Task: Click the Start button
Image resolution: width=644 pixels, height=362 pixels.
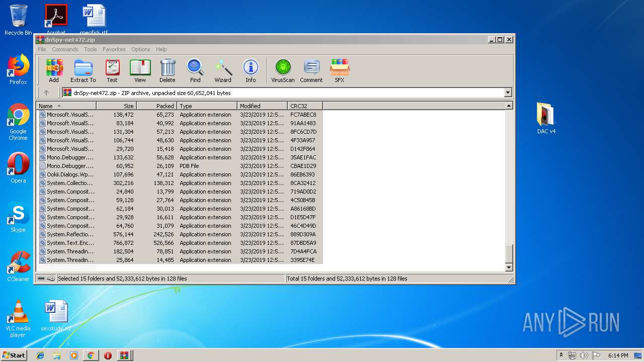Action: coord(14,355)
